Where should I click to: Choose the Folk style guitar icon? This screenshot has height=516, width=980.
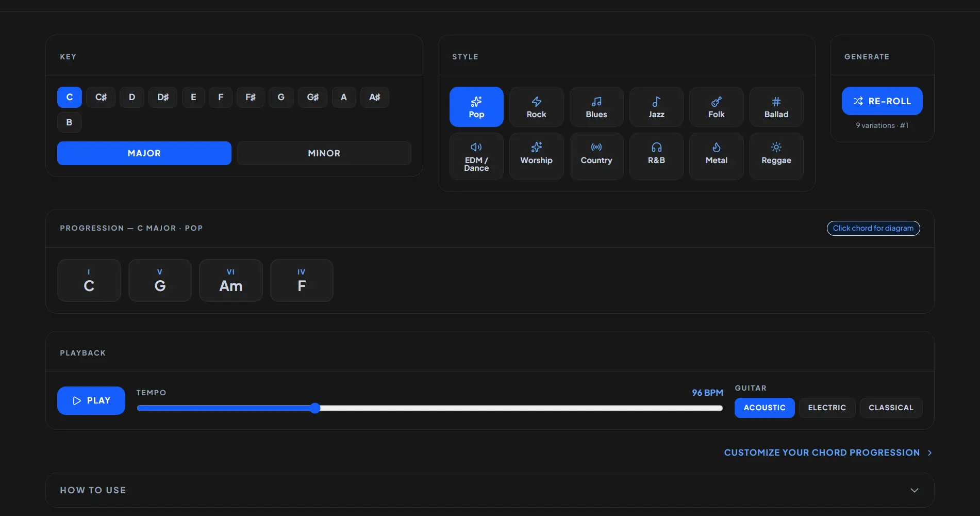716,101
